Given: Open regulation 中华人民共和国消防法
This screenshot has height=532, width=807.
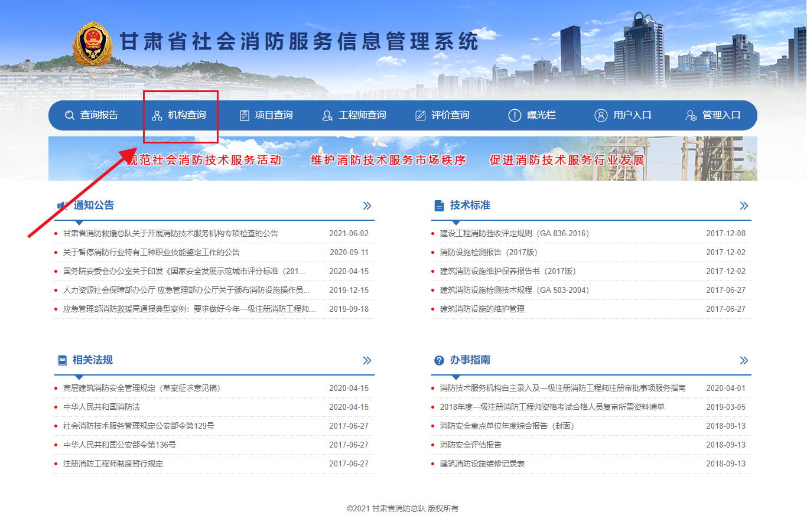Looking at the screenshot, I should [x=102, y=407].
